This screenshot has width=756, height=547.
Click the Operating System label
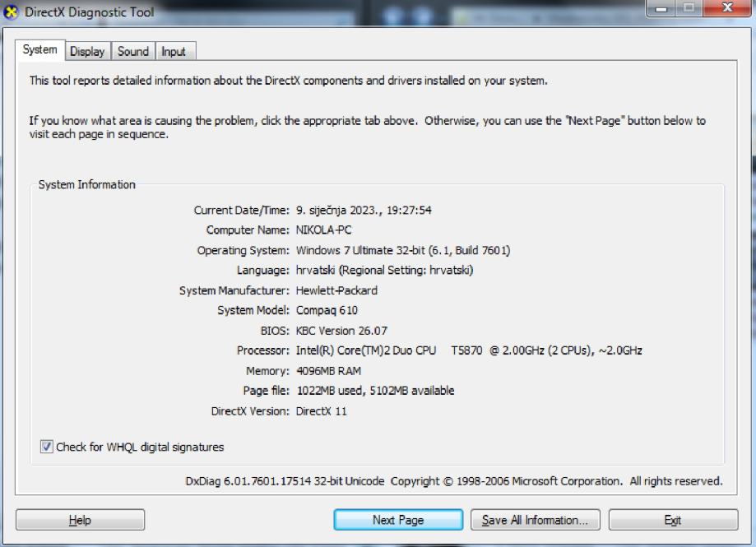[x=243, y=250]
